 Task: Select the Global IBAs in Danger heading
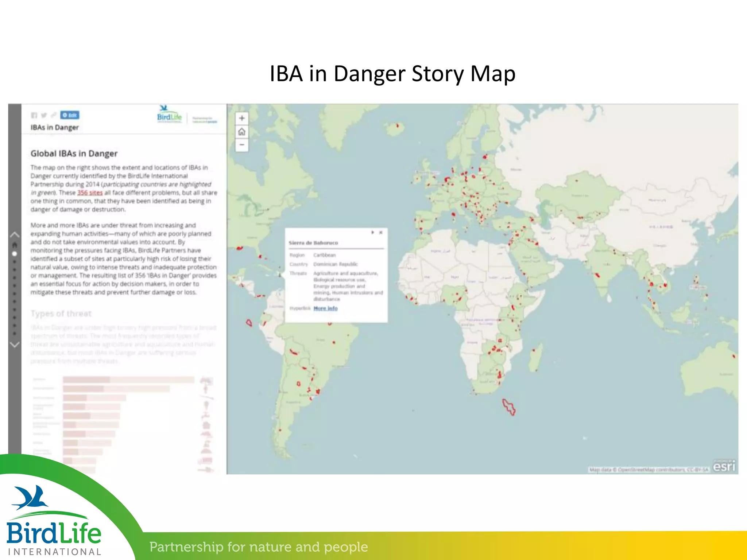point(74,153)
